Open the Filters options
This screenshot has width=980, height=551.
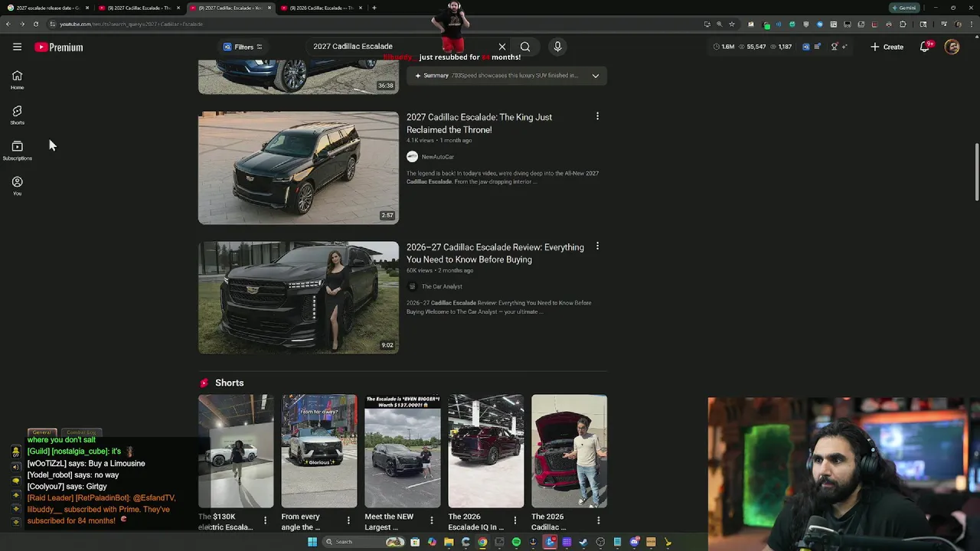[243, 47]
